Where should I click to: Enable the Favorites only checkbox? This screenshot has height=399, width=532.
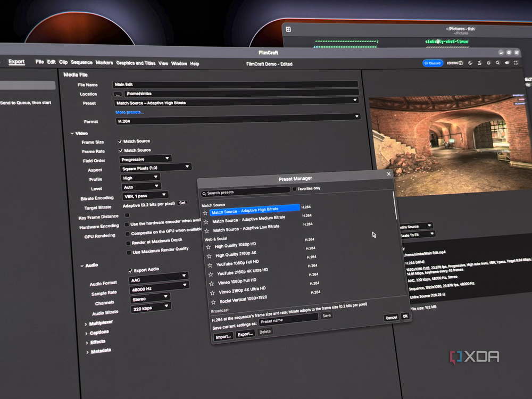coord(295,189)
